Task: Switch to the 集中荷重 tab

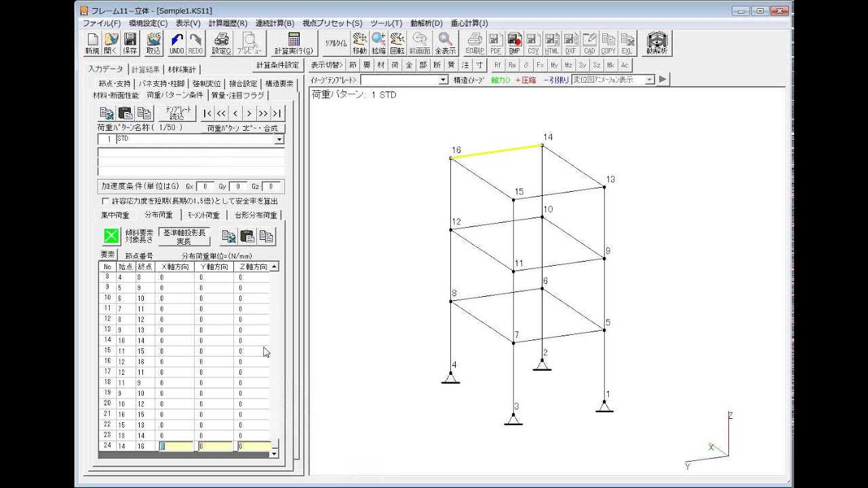Action: 115,216
